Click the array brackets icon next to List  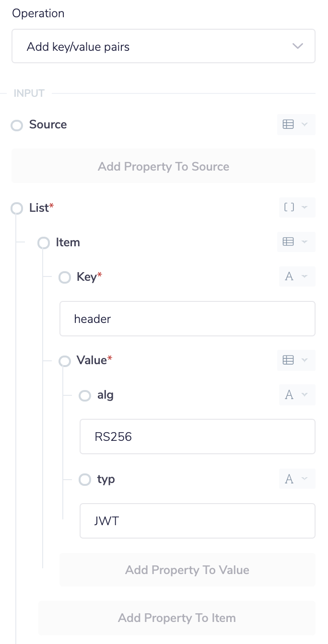tap(288, 207)
